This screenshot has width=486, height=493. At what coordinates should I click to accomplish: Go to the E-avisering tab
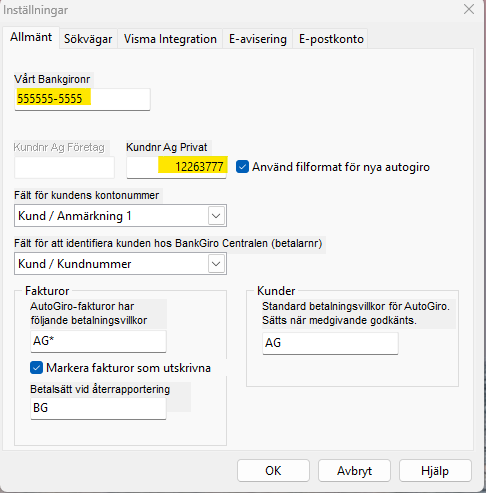(x=258, y=39)
